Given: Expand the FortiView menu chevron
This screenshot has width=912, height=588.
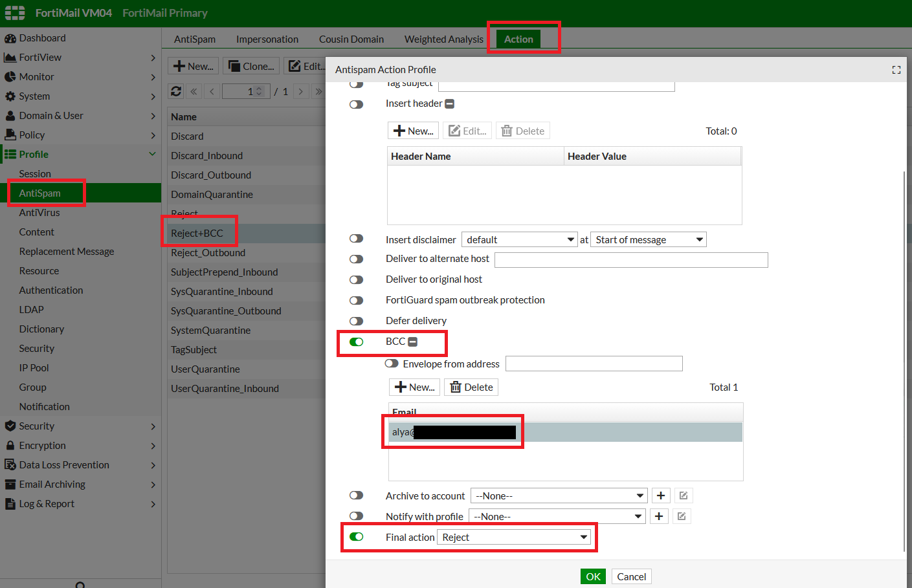Looking at the screenshot, I should point(153,58).
